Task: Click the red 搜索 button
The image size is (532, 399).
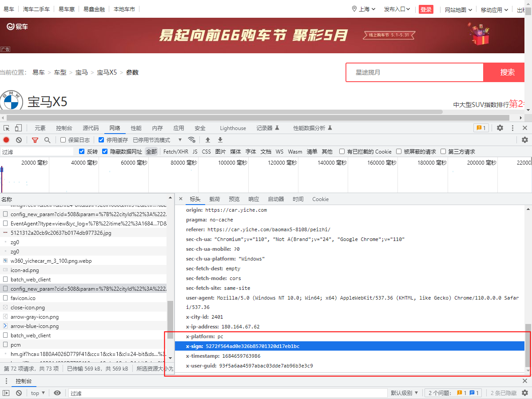Action: 504,72
